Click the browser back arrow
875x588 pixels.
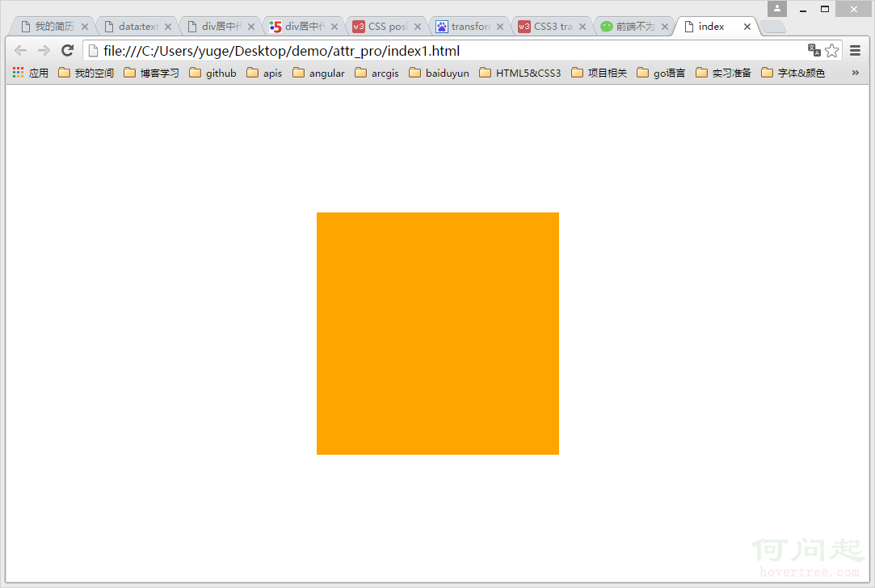(x=21, y=51)
